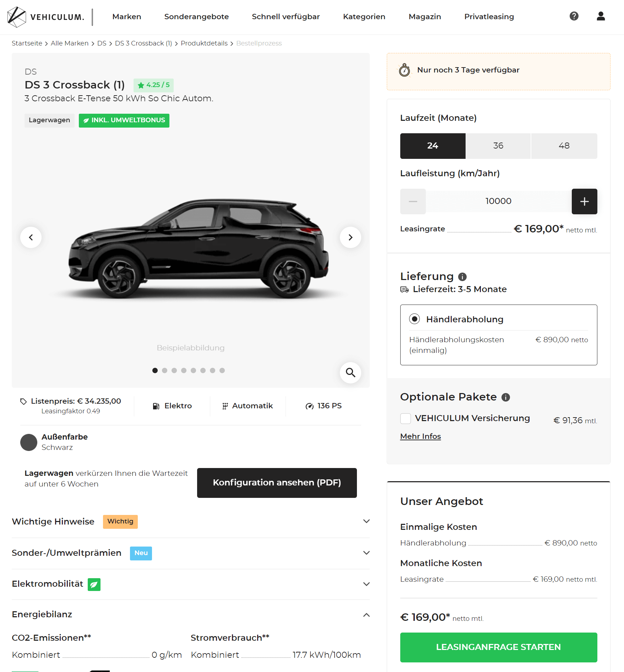Select the 36 months Laufzeit option
This screenshot has height=672, width=624.
[x=498, y=146]
